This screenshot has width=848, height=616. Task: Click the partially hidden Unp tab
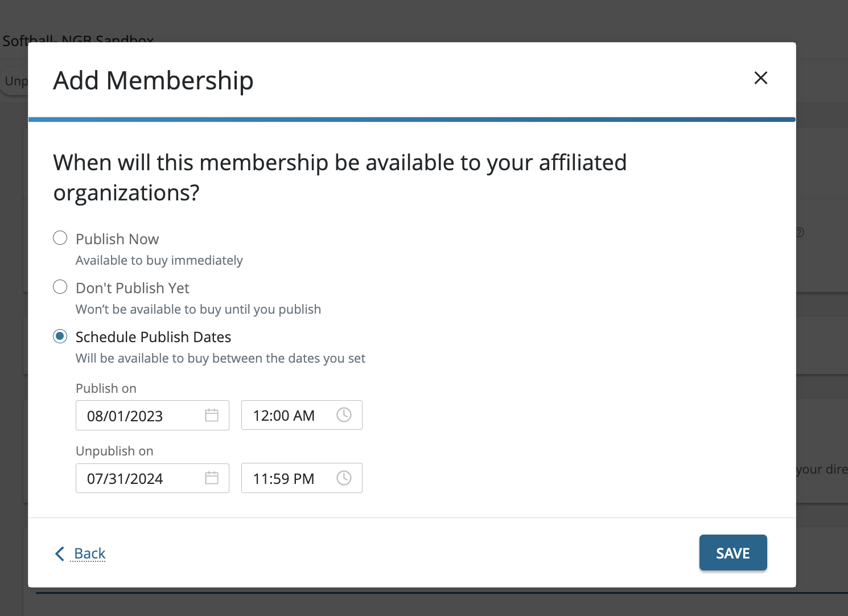tap(14, 81)
